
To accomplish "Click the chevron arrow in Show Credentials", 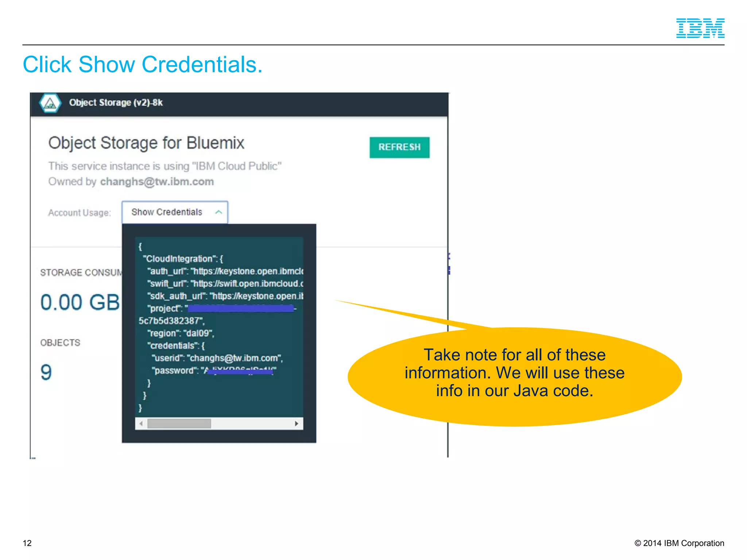I will (218, 212).
